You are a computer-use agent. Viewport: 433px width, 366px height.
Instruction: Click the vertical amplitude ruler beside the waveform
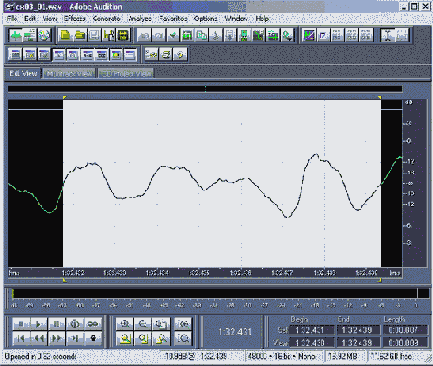(414, 183)
